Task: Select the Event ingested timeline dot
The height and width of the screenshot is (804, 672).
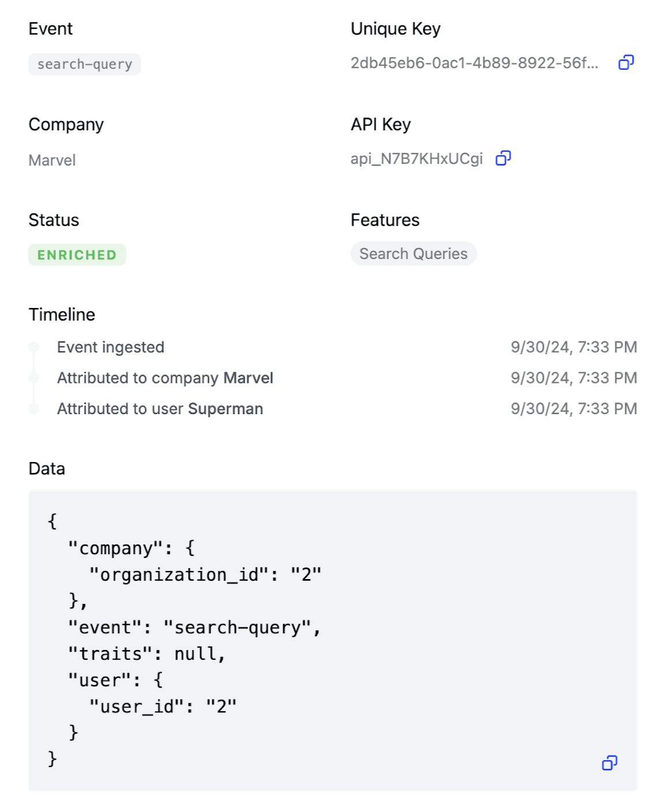Action: click(34, 347)
